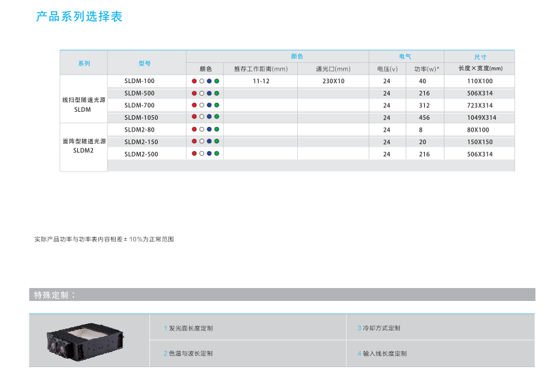Select model cell SLDM-100

(x=139, y=81)
